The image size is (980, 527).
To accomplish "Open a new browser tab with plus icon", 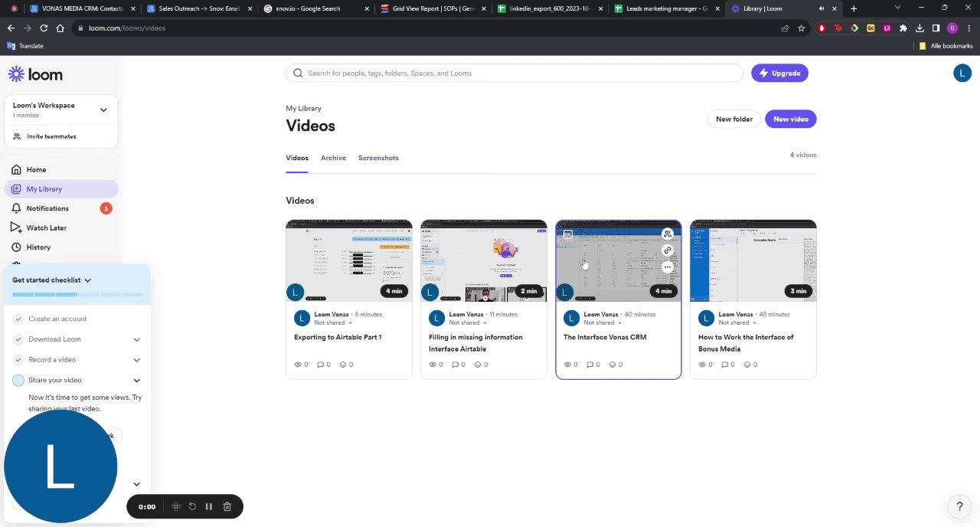I will (x=854, y=8).
